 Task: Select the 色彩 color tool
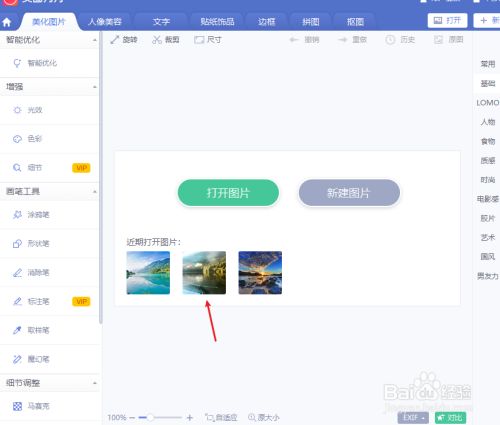coord(50,139)
